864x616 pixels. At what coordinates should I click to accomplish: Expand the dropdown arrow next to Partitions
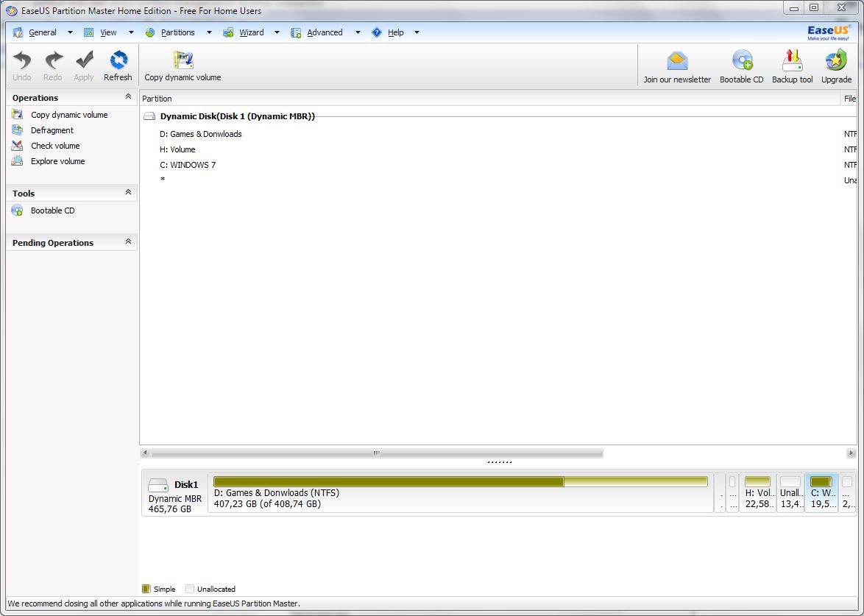(209, 32)
